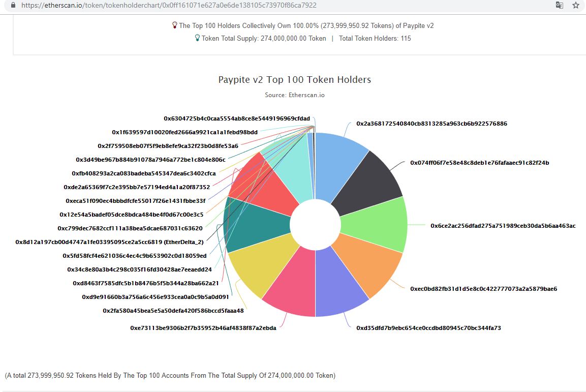Screen dimensions: 586x392
Task: Click label 0xc799dec7682ccf111a38bea5dcae687031c63620
Action: 130,228
